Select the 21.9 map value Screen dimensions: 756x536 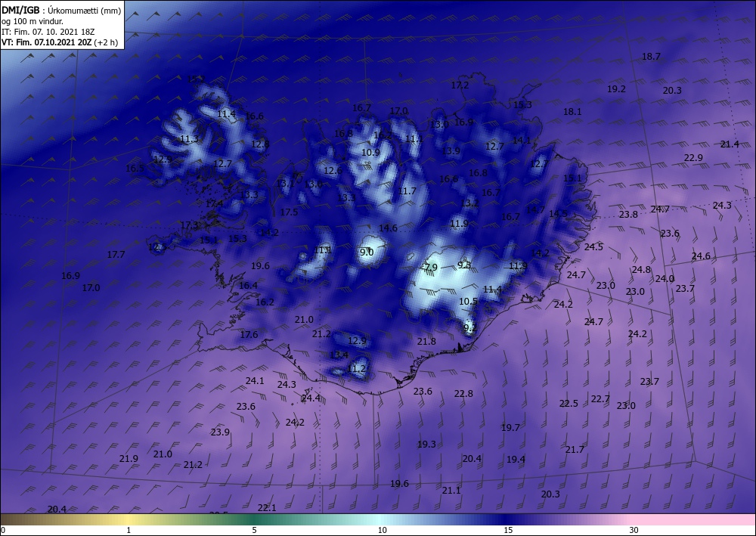(x=129, y=458)
